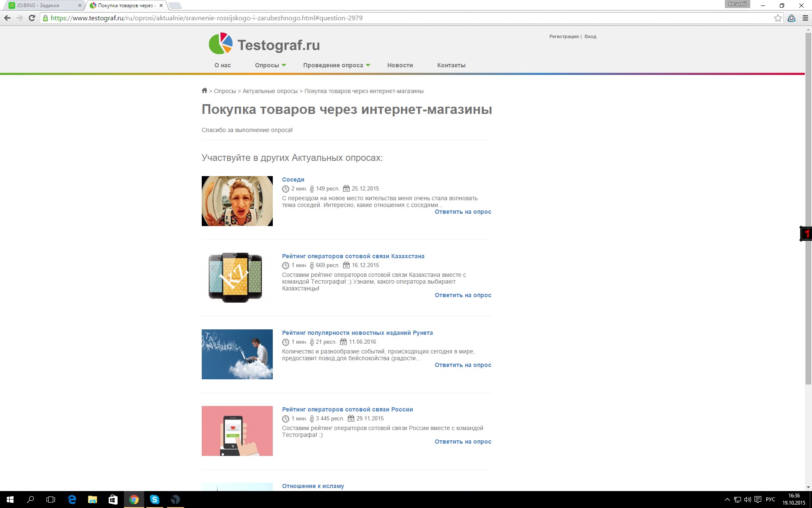Answer the Kazakhstan operators survey
This screenshot has width=812, height=508.
[x=463, y=295]
